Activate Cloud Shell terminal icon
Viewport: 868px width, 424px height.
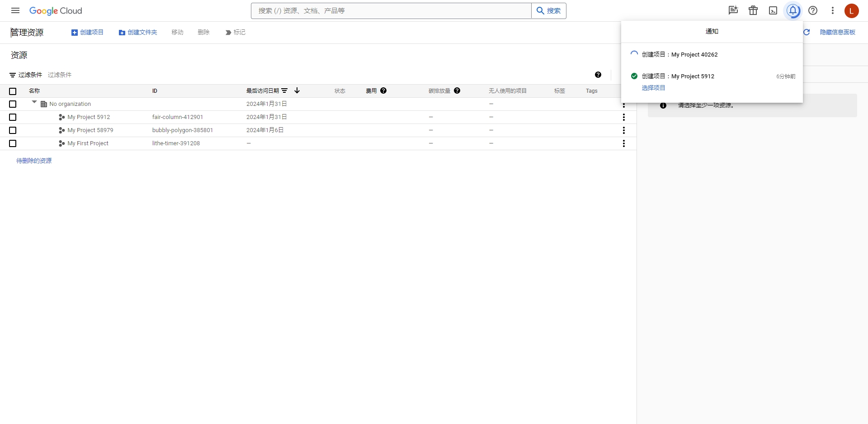(773, 10)
